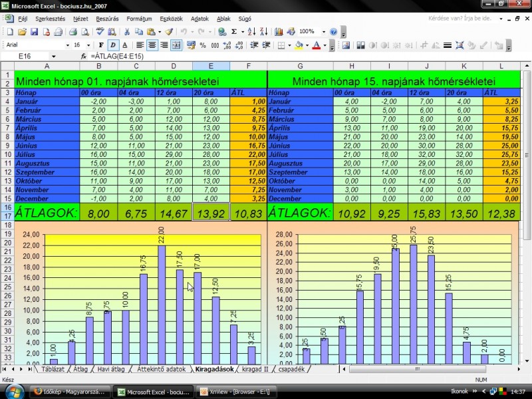532x399 pixels.
Task: Create a new blank workbook
Action: click(x=10, y=32)
